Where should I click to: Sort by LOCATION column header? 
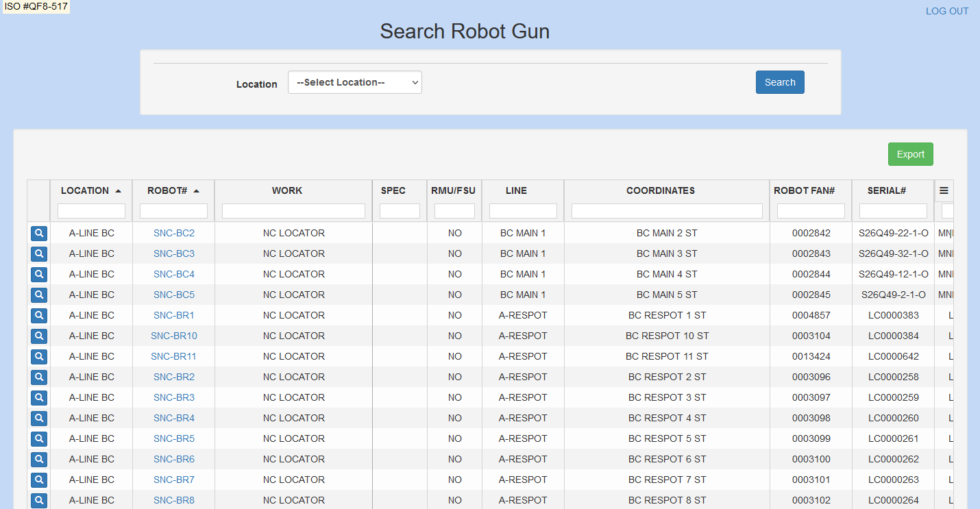[85, 190]
